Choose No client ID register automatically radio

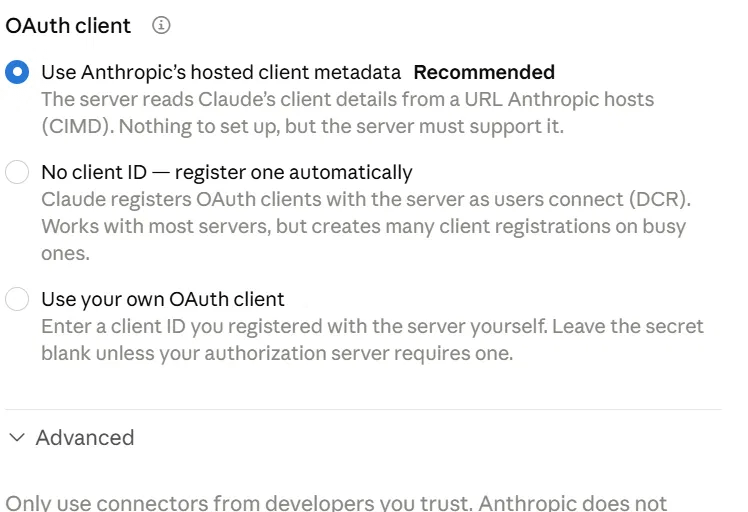click(17, 172)
